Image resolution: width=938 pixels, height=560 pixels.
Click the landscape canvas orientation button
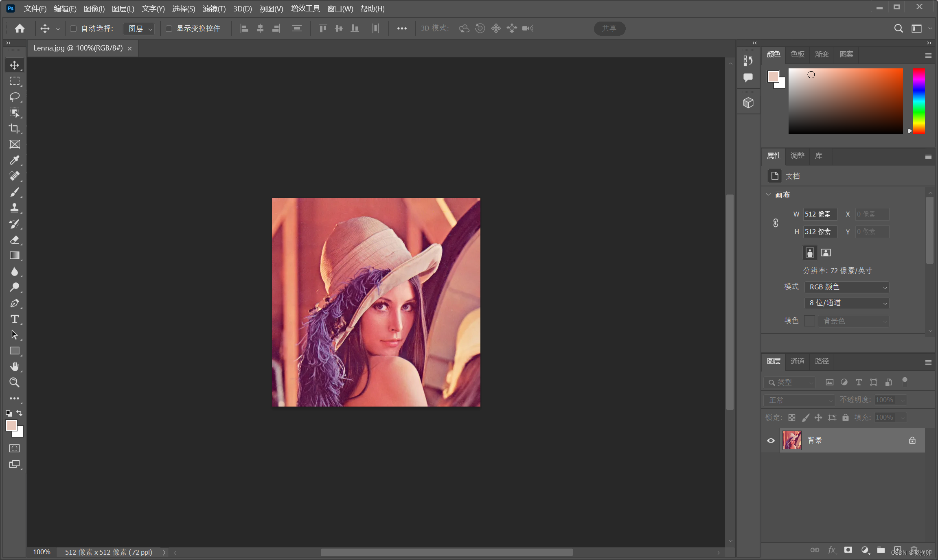coord(826,253)
